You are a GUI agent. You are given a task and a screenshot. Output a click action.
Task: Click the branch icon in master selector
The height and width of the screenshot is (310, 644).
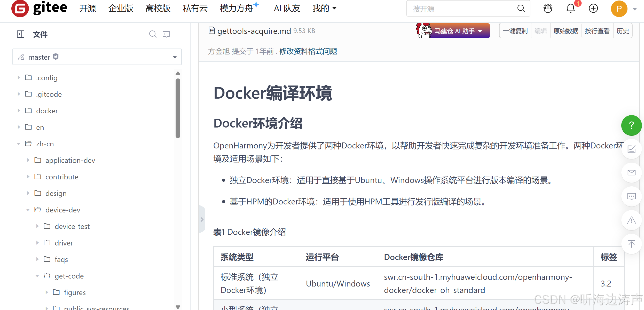click(x=21, y=57)
